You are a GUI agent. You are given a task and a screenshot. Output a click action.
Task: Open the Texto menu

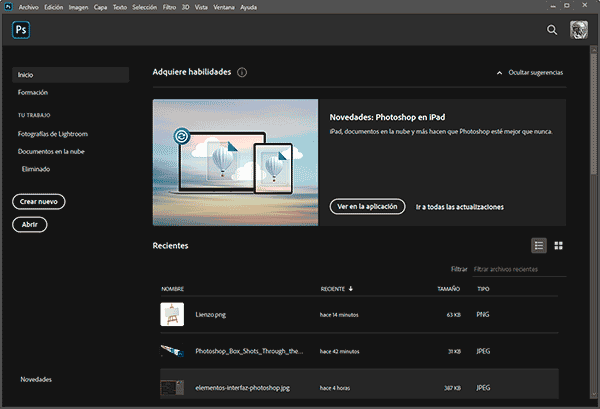tap(120, 7)
